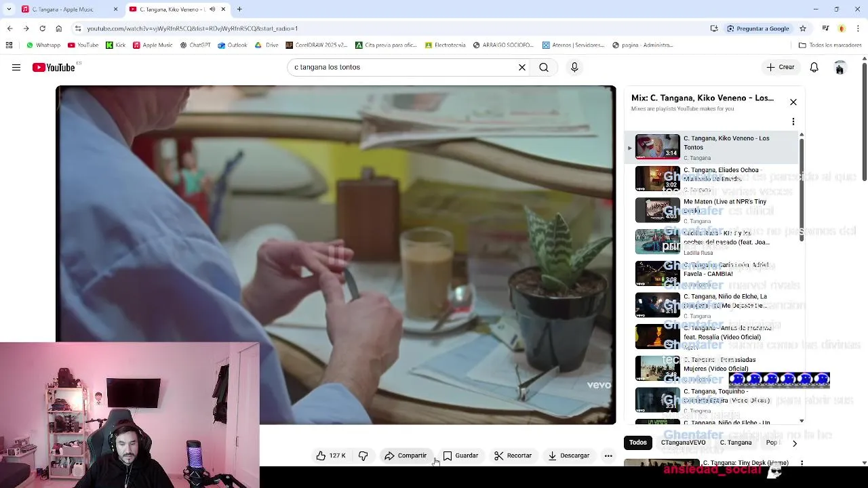Open the browser home page
The image size is (868, 488).
[x=58, y=28]
